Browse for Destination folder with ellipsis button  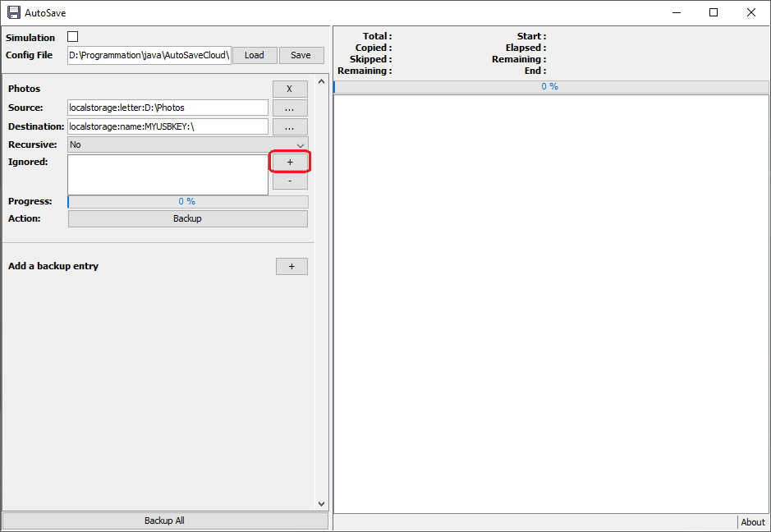click(x=290, y=127)
